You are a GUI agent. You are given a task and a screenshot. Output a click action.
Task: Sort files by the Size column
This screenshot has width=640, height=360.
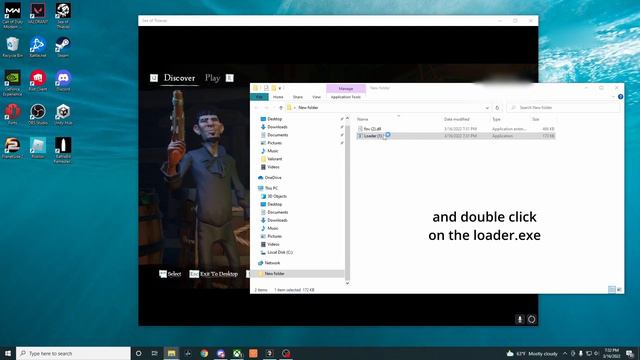click(536, 119)
